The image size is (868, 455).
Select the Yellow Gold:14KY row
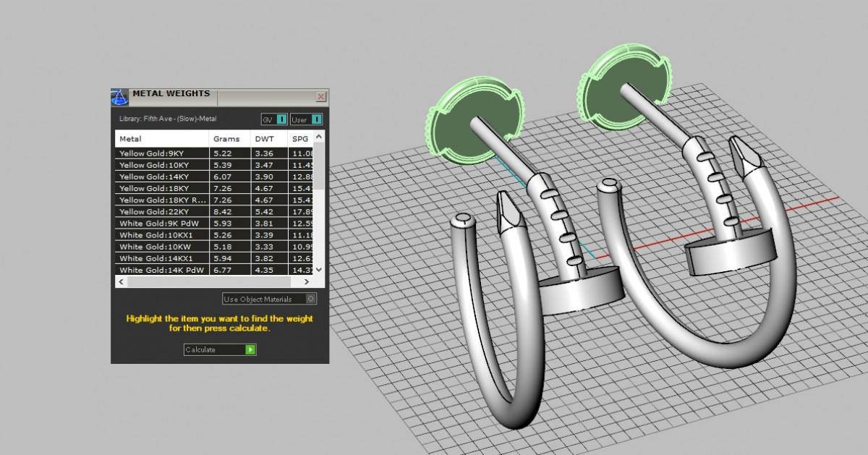coord(162,177)
